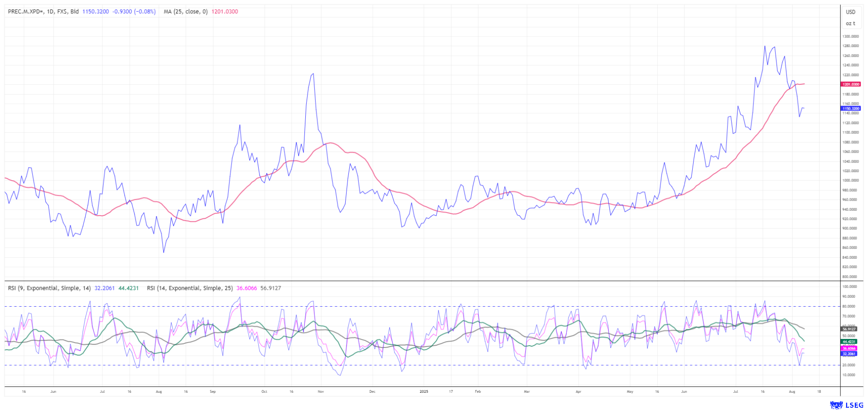Click the USD currency label
This screenshot has height=410, width=868.
tap(850, 12)
